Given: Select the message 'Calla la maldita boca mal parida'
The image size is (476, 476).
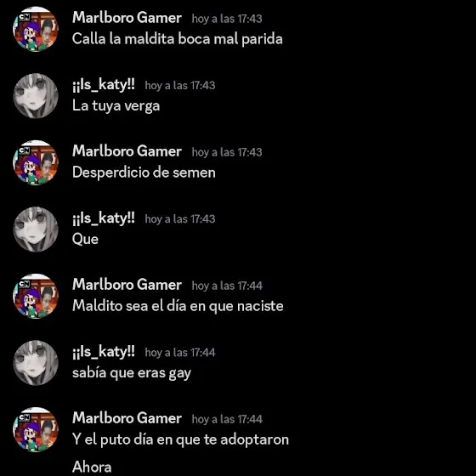Looking at the screenshot, I should click(178, 39).
